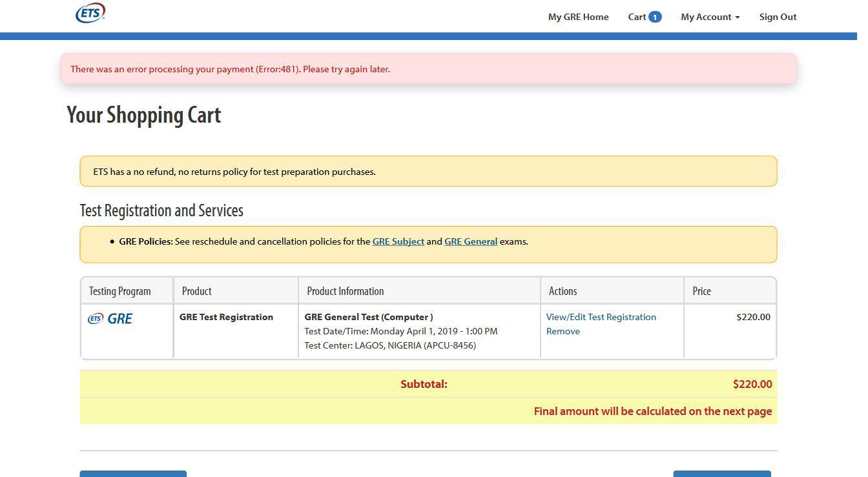The height and width of the screenshot is (477, 868).
Task: Collapse the My Account dropdown chevron
Action: click(737, 18)
